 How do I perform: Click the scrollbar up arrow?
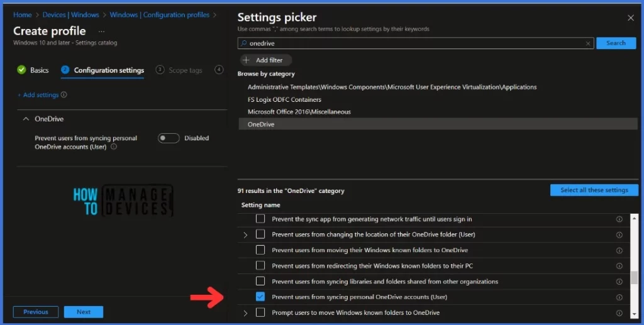click(634, 218)
